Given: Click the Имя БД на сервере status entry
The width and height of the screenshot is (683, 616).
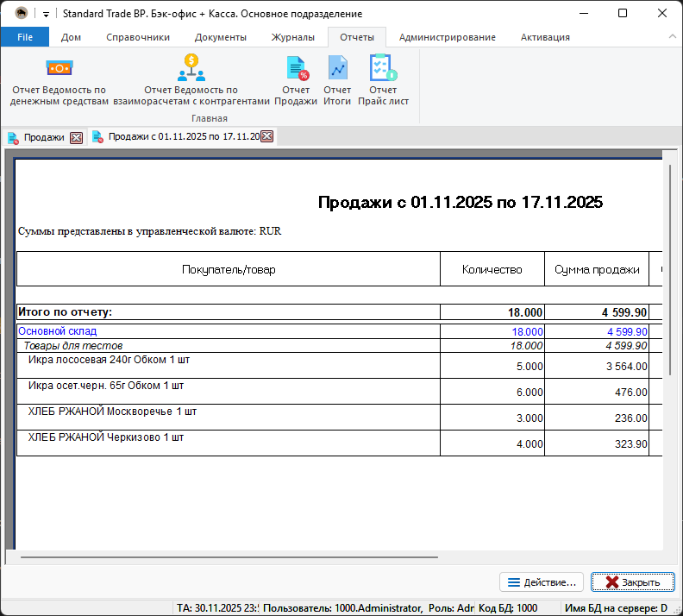Looking at the screenshot, I should click(x=616, y=607).
